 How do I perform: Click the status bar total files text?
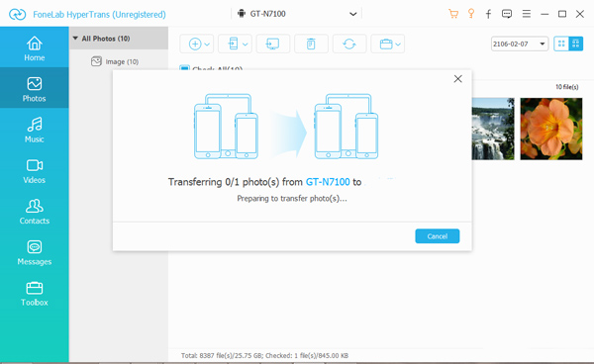click(x=264, y=356)
